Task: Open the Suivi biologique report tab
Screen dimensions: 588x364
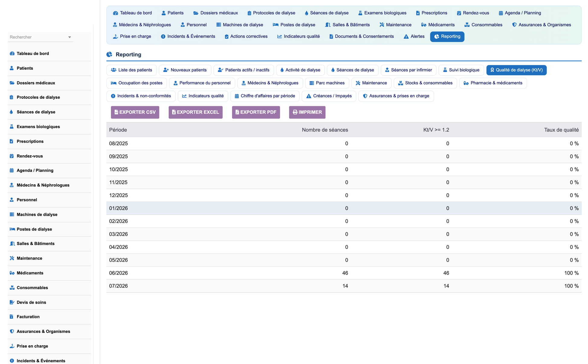Action: tap(461, 70)
